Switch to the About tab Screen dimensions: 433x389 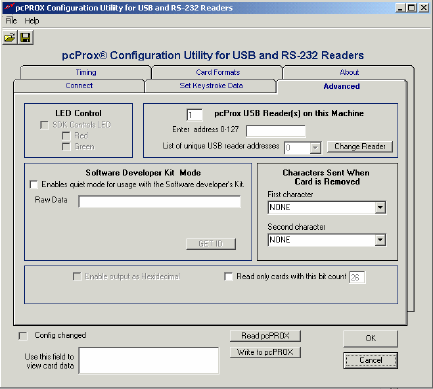(x=349, y=72)
